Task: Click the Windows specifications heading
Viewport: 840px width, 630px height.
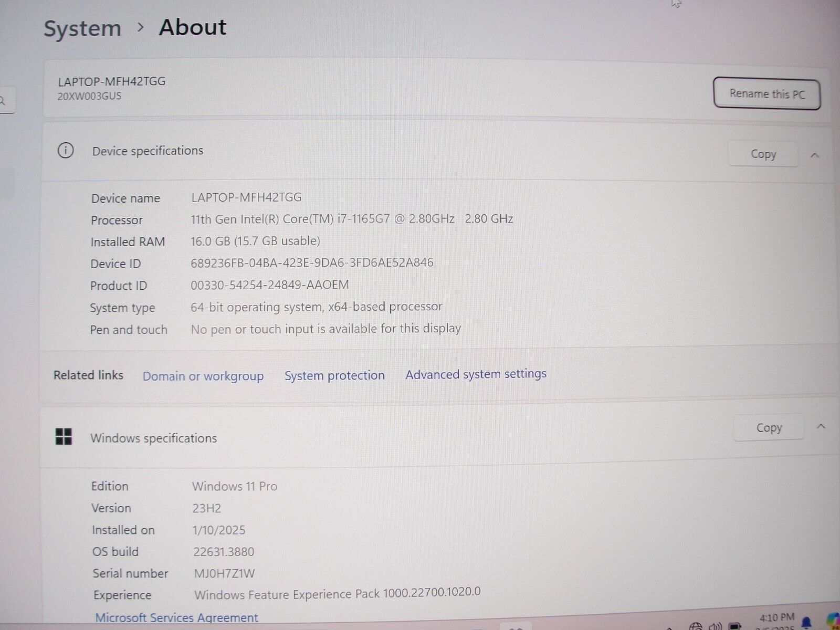Action: click(x=153, y=438)
